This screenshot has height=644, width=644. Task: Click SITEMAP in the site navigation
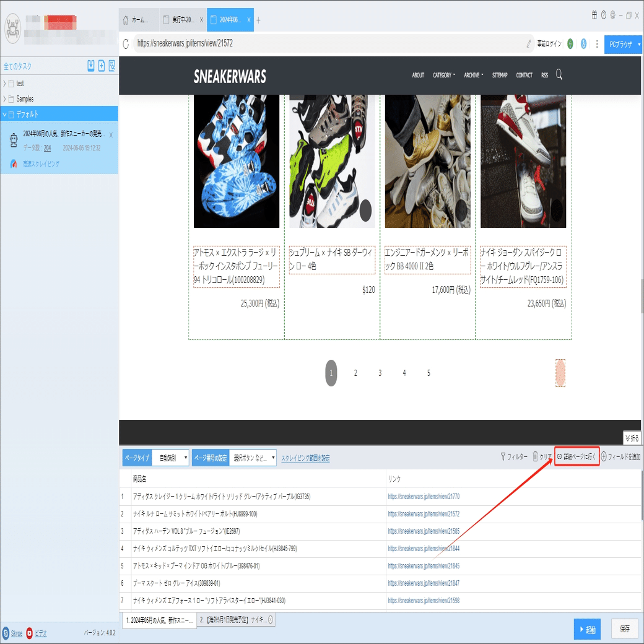pyautogui.click(x=500, y=75)
